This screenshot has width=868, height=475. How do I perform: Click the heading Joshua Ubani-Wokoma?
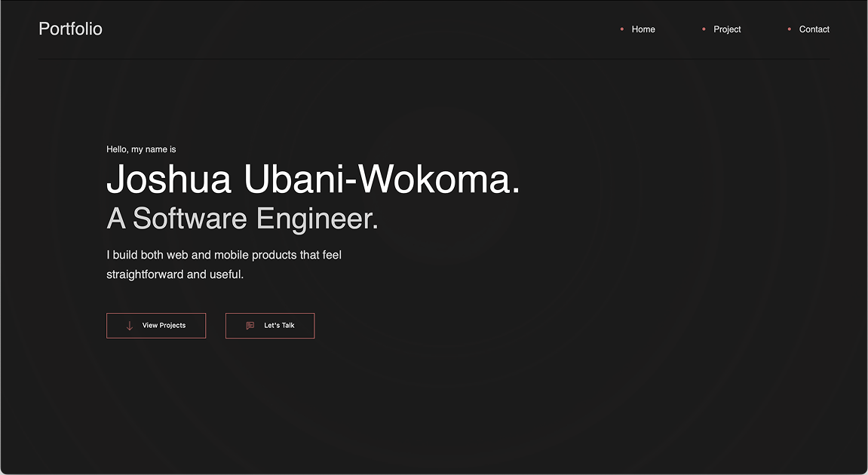[313, 180]
